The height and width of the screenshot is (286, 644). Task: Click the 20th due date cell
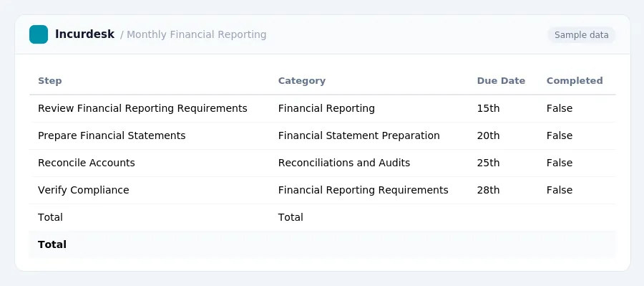tap(488, 135)
